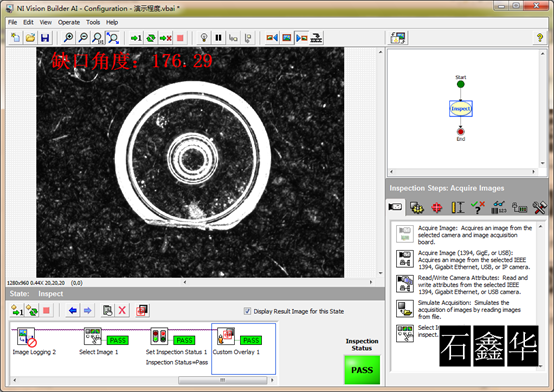Viewport: 554px width, 392px height.
Task: Click the red End node in state diagram
Action: (460, 131)
